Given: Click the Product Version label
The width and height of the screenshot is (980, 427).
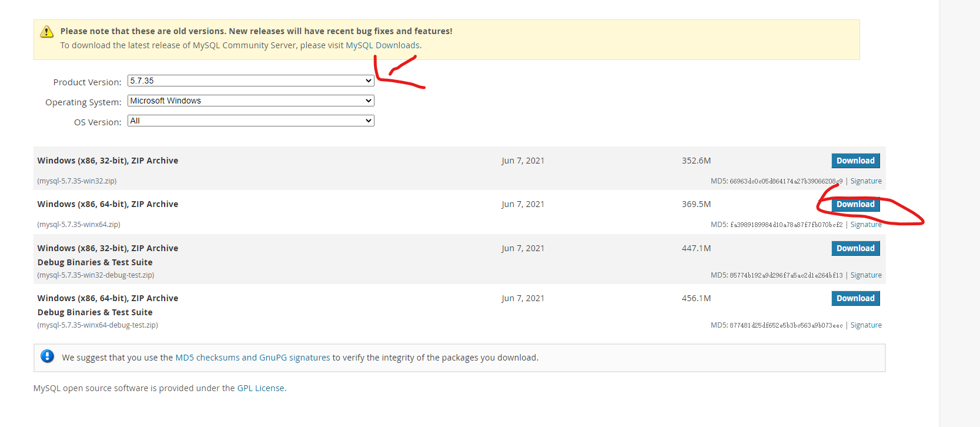Looking at the screenshot, I should coord(87,82).
